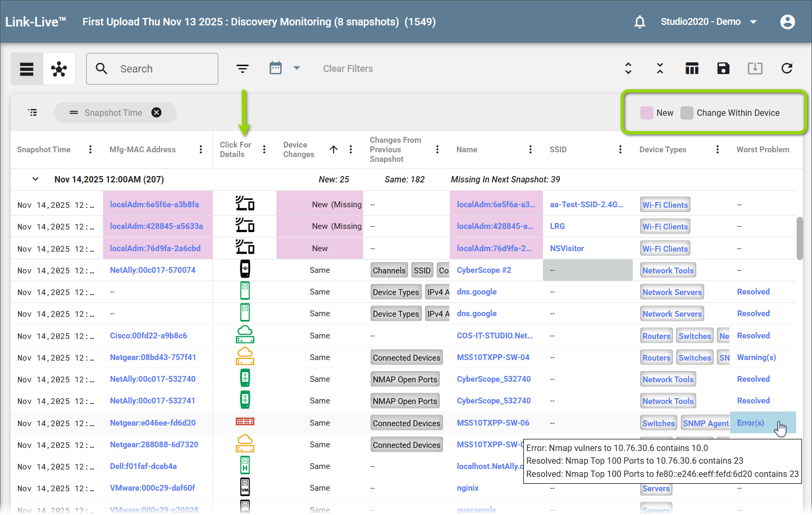This screenshot has height=515, width=812.
Task: Open details icon for VMware:000c29-daf60f
Action: 245,487
